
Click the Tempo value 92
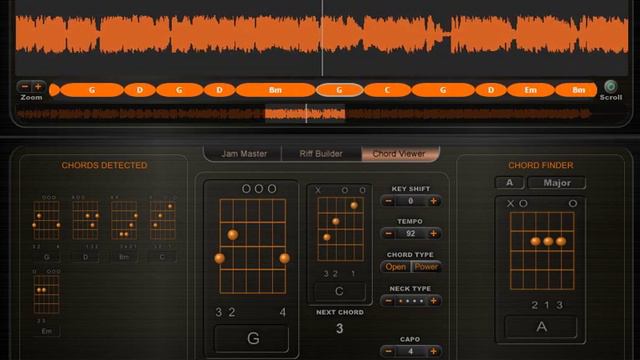411,233
